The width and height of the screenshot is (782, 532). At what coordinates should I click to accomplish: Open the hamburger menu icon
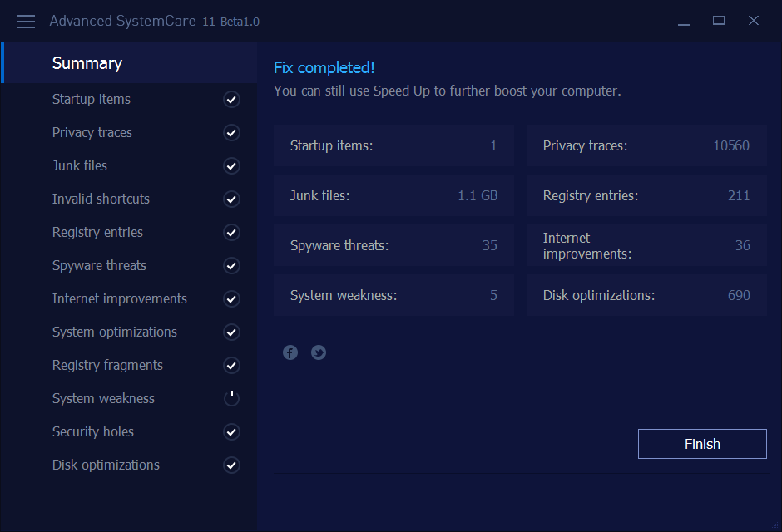coord(26,22)
